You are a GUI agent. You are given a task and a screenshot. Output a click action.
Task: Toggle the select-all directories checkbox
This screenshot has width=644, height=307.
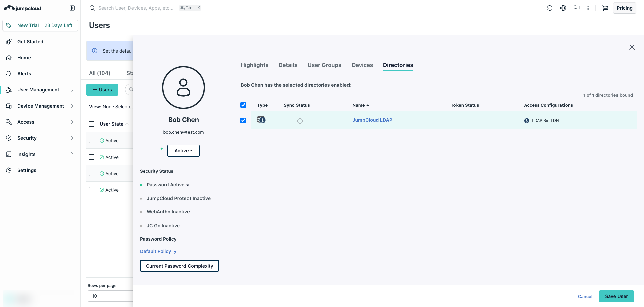[x=243, y=105]
